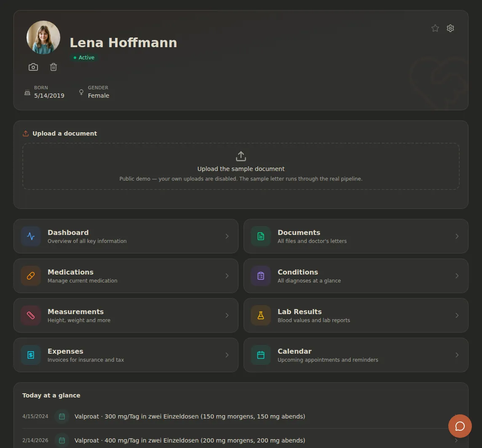Image resolution: width=482 pixels, height=448 pixels.
Task: Open Documents files and doctor's letters
Action: 356,236
